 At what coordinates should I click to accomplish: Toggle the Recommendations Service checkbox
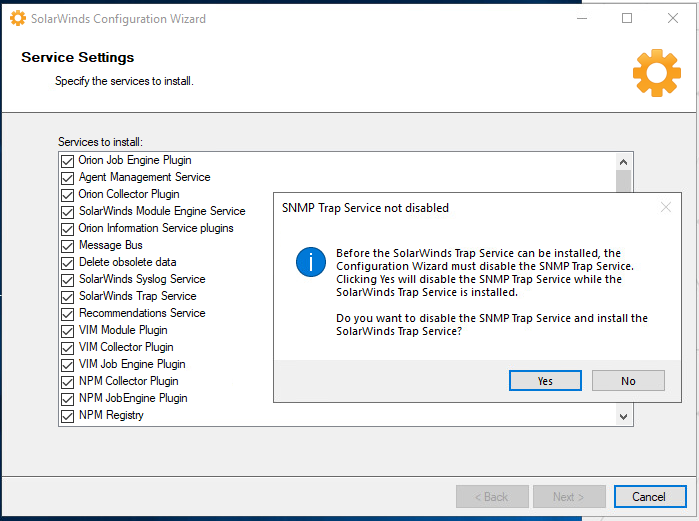click(x=67, y=314)
